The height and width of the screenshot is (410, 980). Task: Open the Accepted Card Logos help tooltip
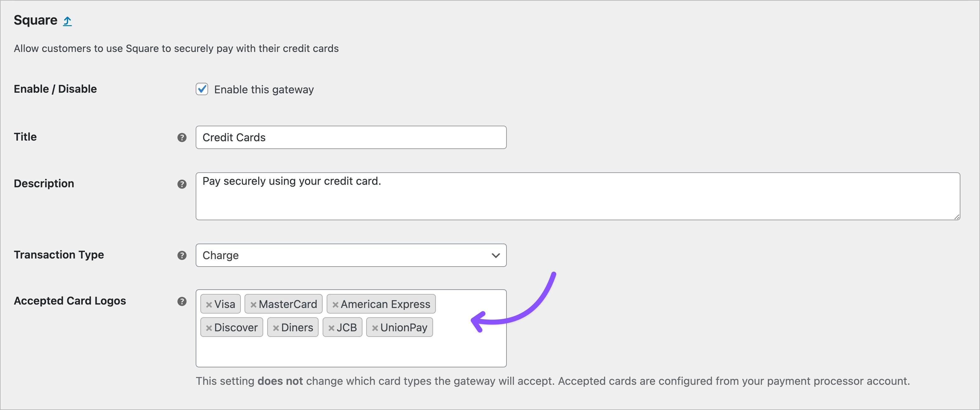[x=182, y=301]
